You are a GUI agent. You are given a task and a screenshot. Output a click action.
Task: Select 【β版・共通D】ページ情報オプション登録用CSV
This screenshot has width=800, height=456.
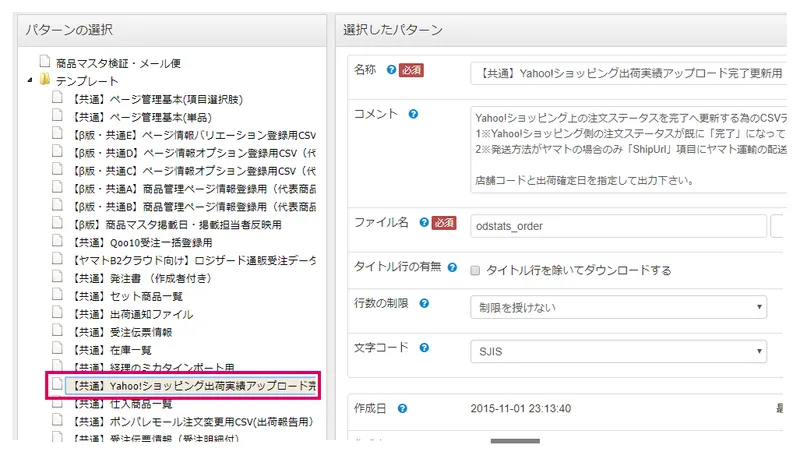tap(192, 153)
